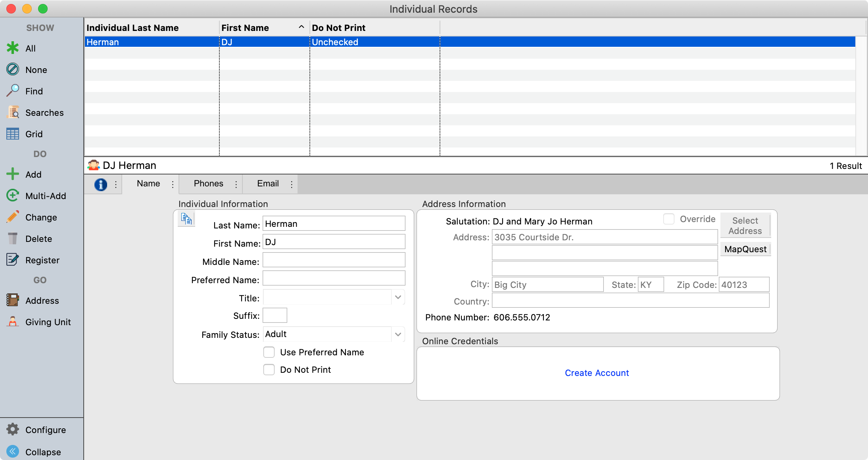This screenshot has width=868, height=460.
Task: Expand the Title dropdown
Action: point(398,297)
